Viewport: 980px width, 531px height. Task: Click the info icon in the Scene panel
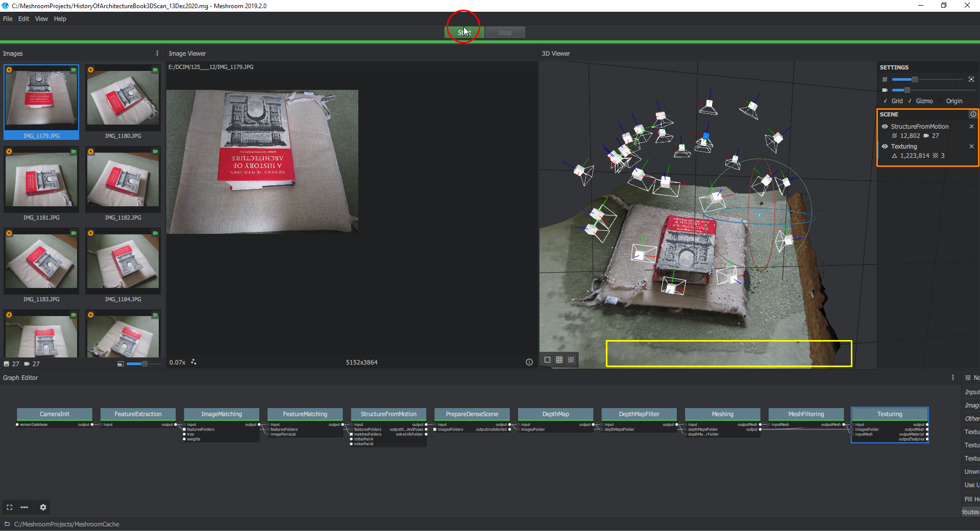tap(973, 114)
